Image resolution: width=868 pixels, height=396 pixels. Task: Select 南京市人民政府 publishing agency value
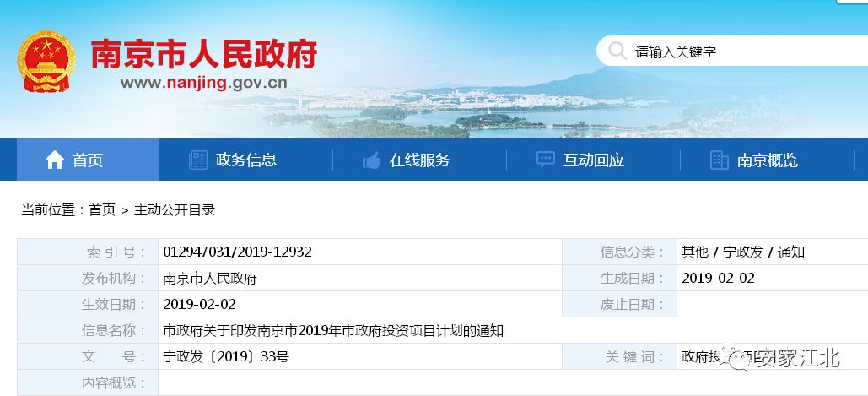click(210, 278)
